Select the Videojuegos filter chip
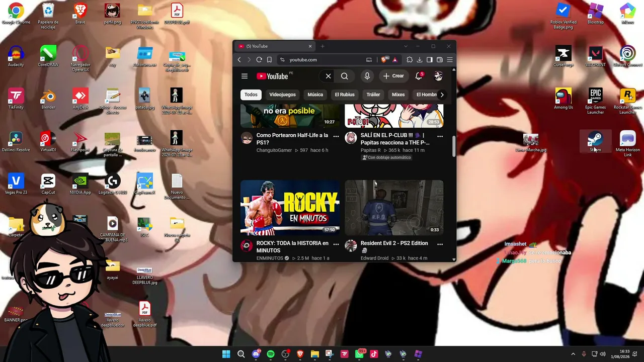Image resolution: width=644 pixels, height=362 pixels. tap(282, 95)
